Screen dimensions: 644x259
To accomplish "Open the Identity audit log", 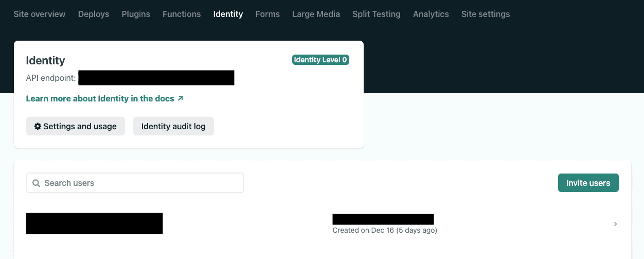I will click(x=173, y=126).
